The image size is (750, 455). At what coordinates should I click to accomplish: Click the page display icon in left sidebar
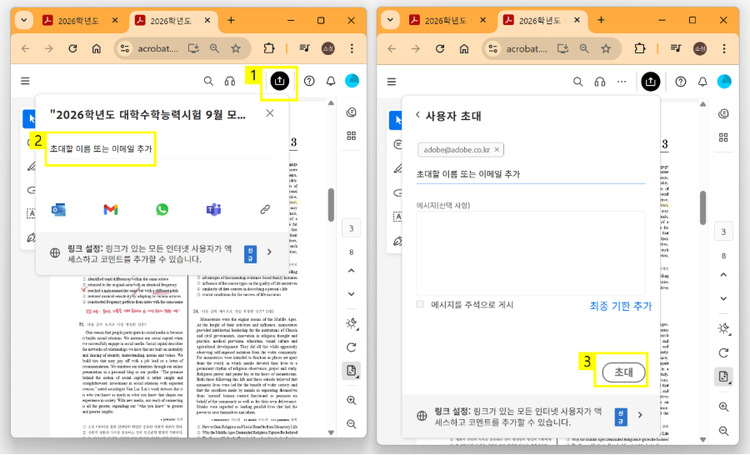[352, 371]
